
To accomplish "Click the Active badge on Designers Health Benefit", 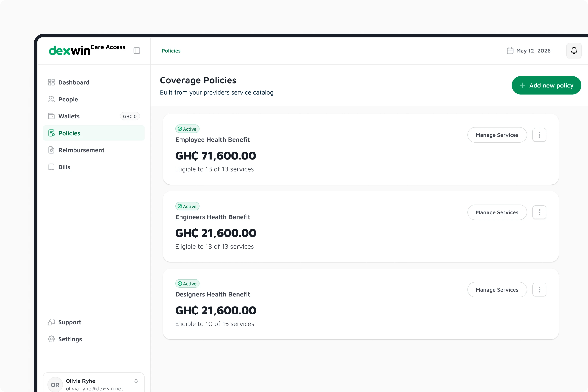I will pos(187,284).
